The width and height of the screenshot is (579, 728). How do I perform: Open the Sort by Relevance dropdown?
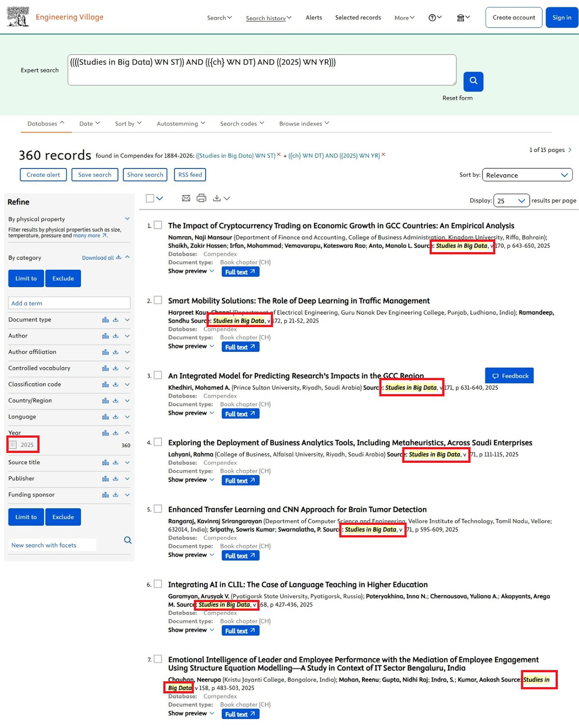[x=527, y=175]
